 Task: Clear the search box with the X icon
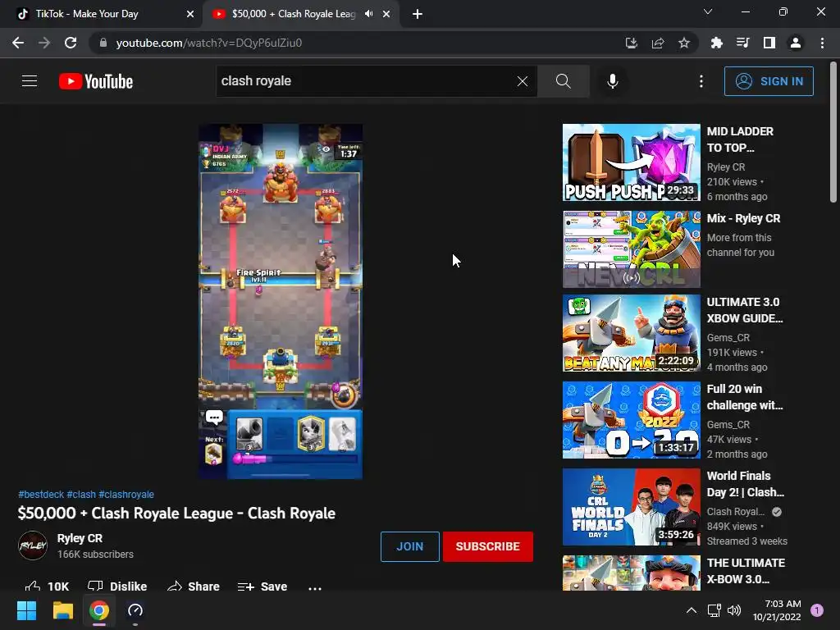[523, 81]
